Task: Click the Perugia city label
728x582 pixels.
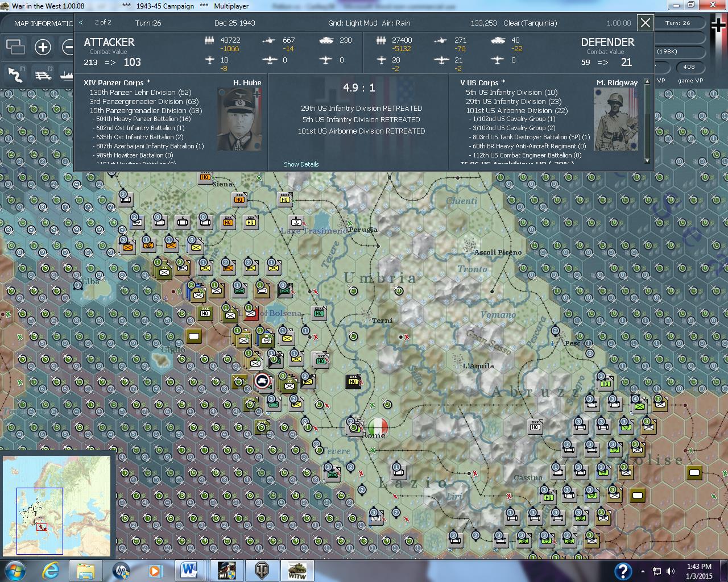Action: [x=363, y=230]
